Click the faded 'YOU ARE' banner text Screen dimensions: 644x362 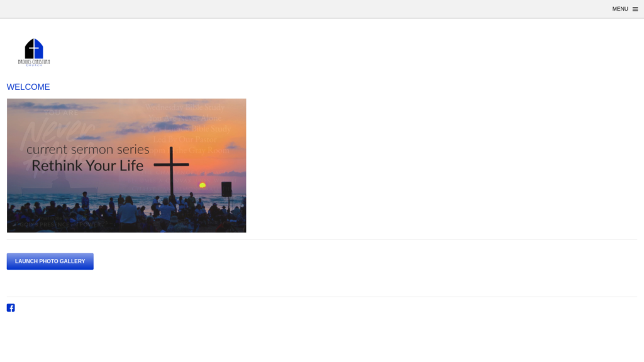pyautogui.click(x=61, y=112)
